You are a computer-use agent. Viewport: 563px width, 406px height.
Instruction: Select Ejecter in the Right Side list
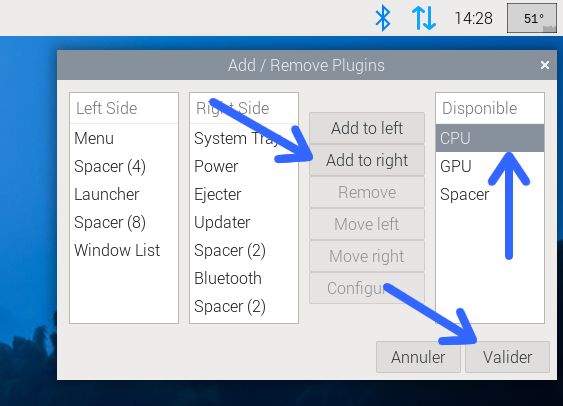[244, 194]
